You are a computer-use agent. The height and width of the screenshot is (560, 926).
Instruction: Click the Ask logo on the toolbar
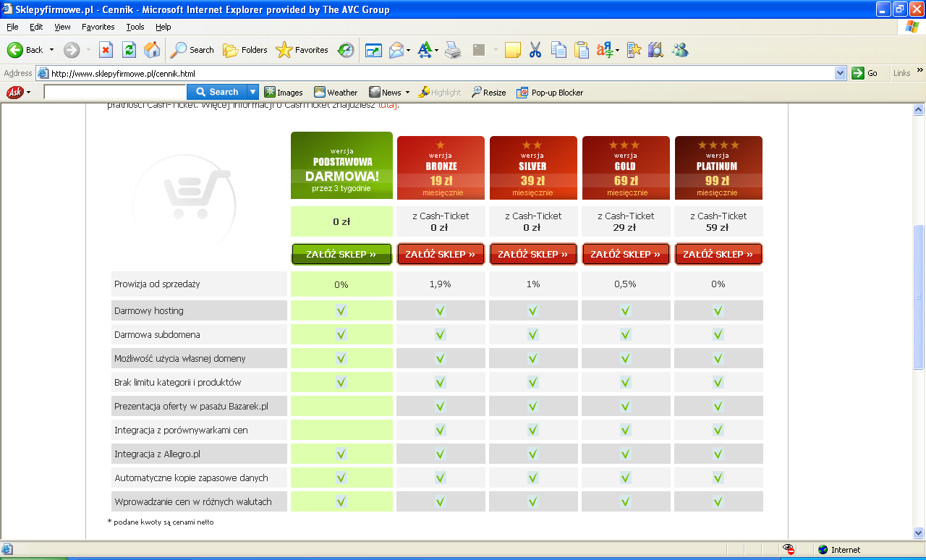click(14, 92)
